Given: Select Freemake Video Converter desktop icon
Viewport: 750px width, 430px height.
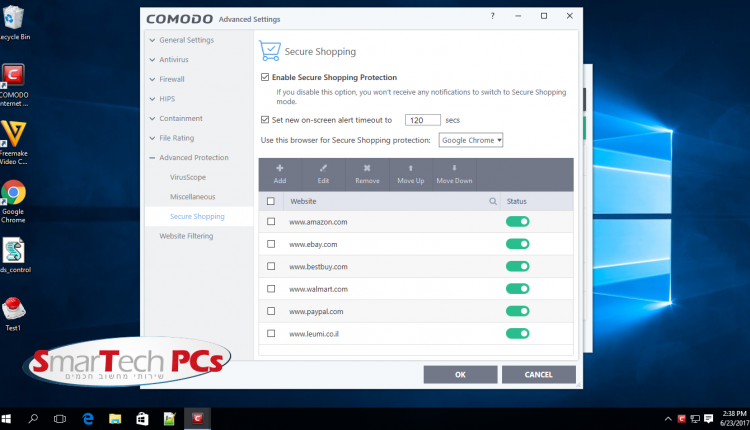Looking at the screenshot, I should point(13,143).
